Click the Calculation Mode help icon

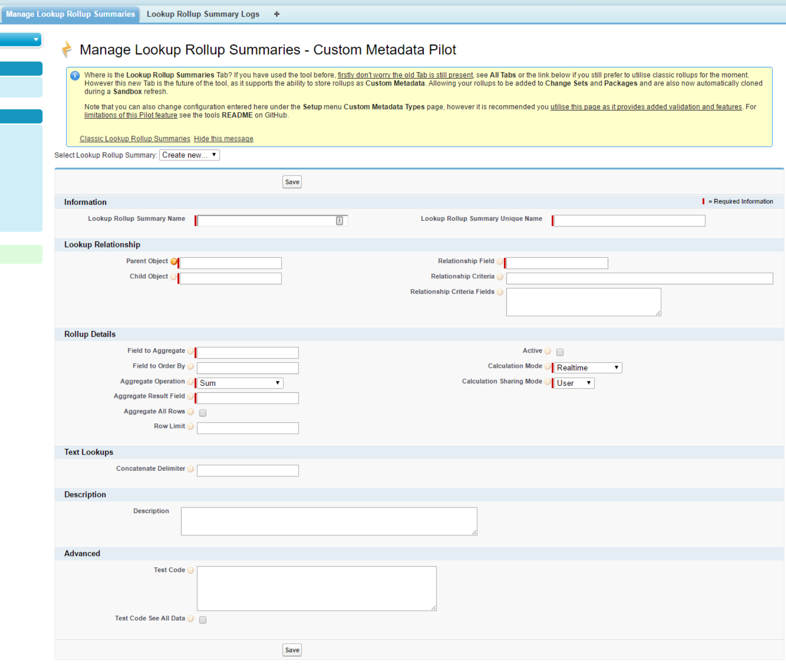[547, 366]
